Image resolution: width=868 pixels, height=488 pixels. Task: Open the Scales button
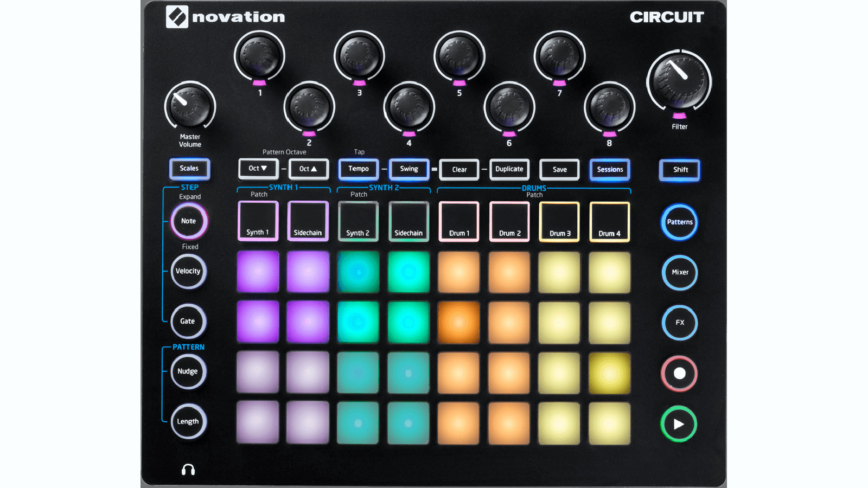[x=189, y=169]
